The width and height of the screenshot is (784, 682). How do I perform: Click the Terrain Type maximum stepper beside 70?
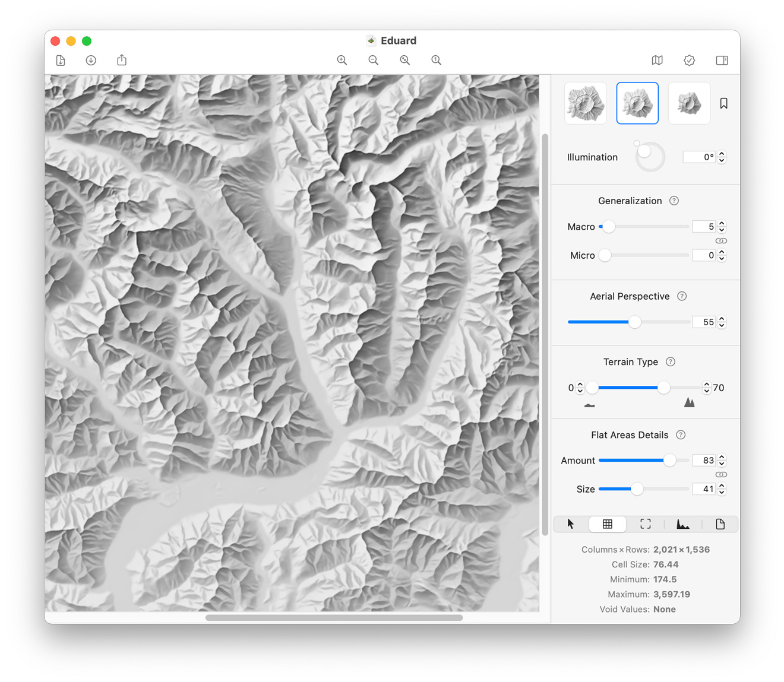point(706,388)
